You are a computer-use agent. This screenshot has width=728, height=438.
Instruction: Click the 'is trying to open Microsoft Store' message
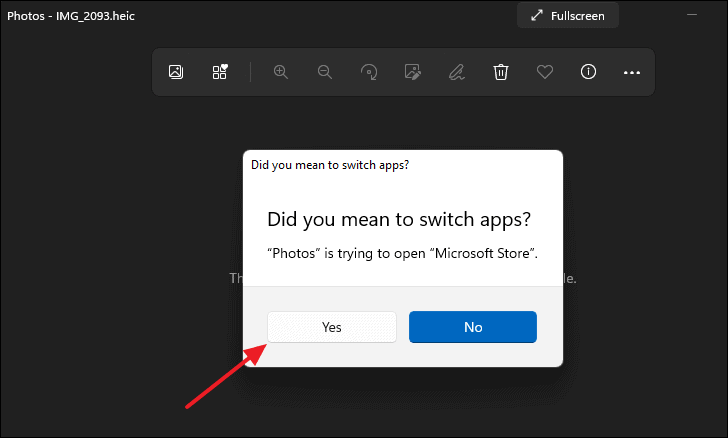click(x=402, y=253)
